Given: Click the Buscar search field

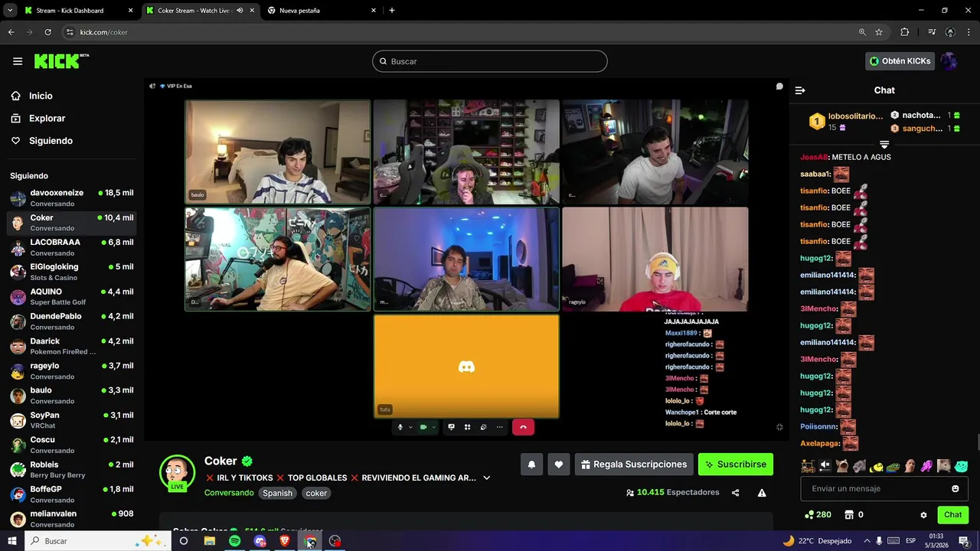Looking at the screenshot, I should pyautogui.click(x=490, y=61).
